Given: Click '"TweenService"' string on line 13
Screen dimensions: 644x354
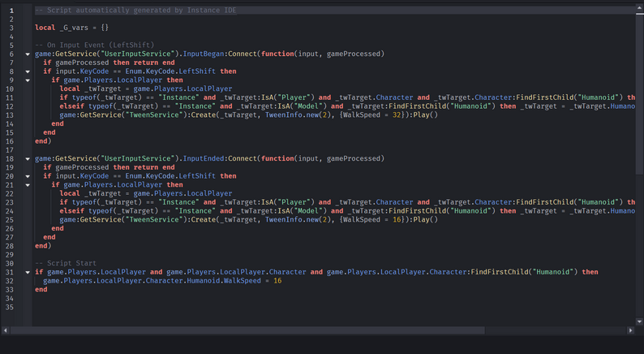Looking at the screenshot, I should click(156, 115).
